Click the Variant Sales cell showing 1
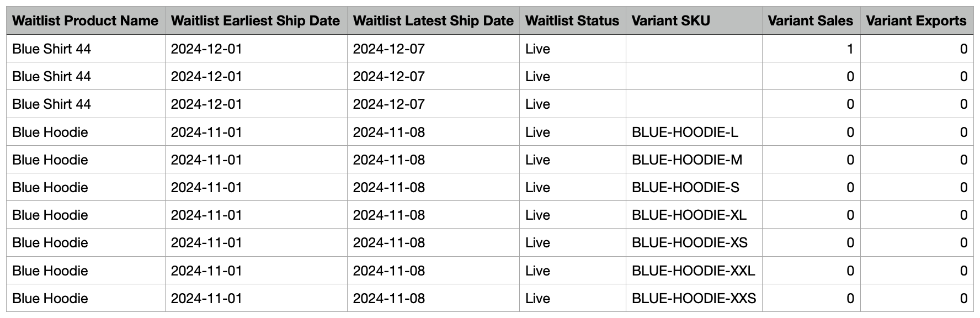 pyautogui.click(x=850, y=49)
